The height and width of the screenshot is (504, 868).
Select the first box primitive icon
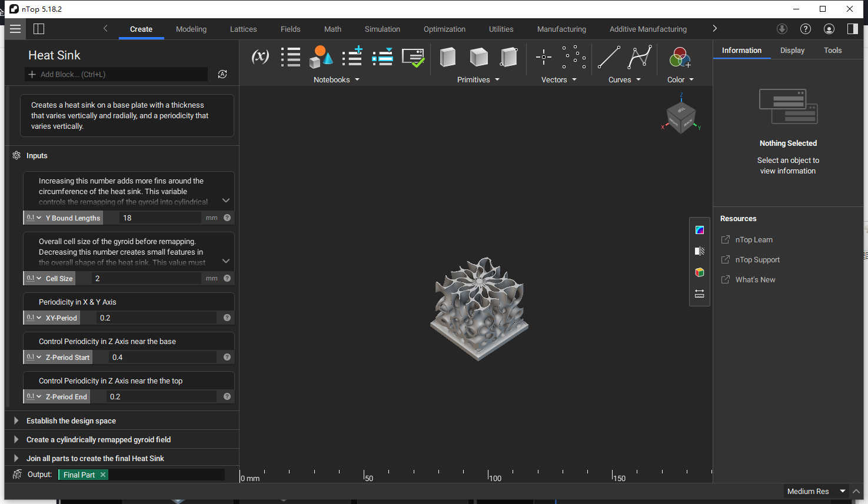448,57
